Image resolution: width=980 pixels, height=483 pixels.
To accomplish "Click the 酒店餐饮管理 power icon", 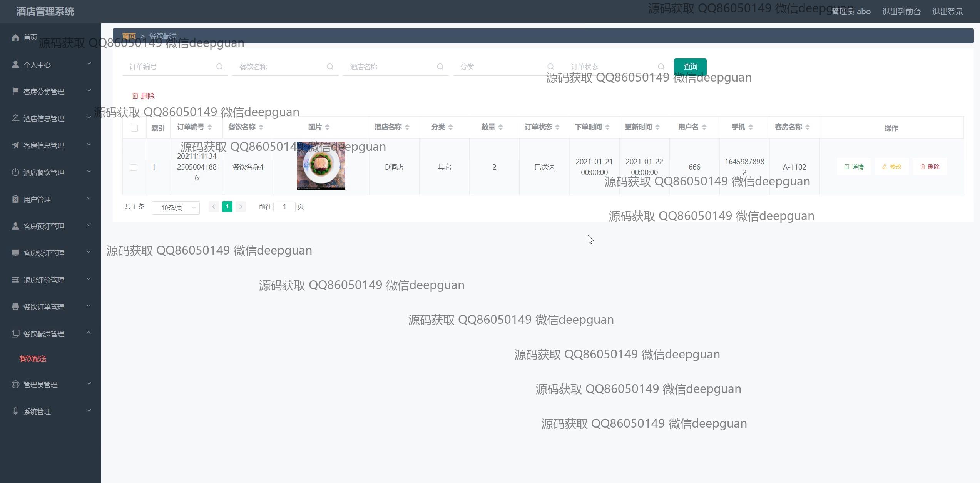I will 15,172.
